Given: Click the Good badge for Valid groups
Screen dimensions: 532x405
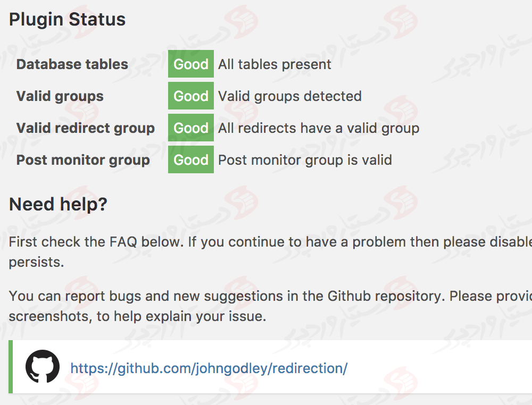Looking at the screenshot, I should (x=190, y=96).
